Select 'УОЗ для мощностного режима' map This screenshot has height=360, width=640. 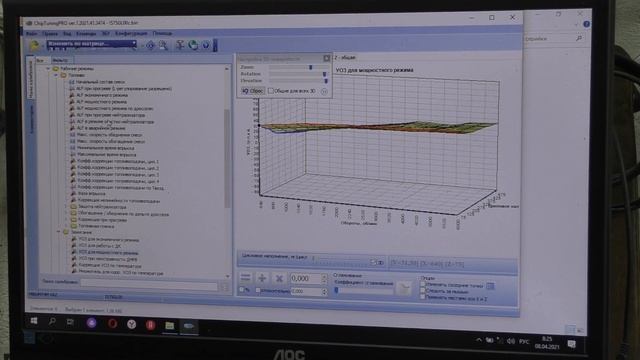[x=108, y=252]
